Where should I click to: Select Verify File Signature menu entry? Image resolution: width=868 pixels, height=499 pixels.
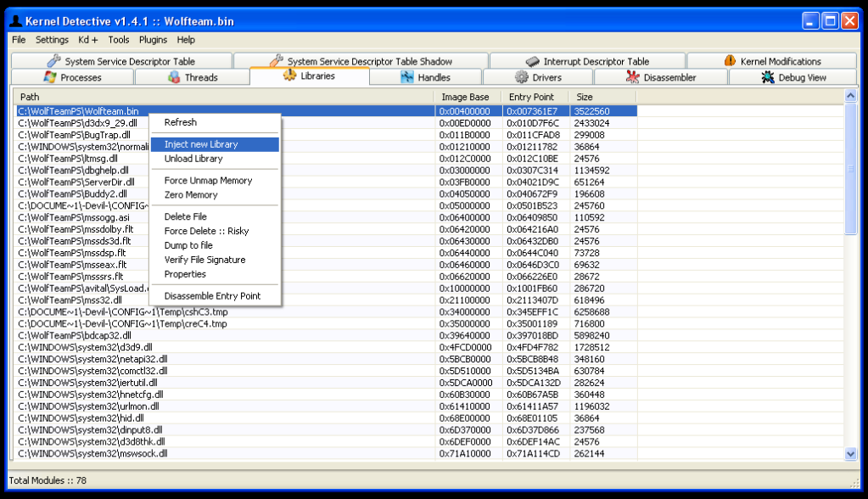coord(204,260)
